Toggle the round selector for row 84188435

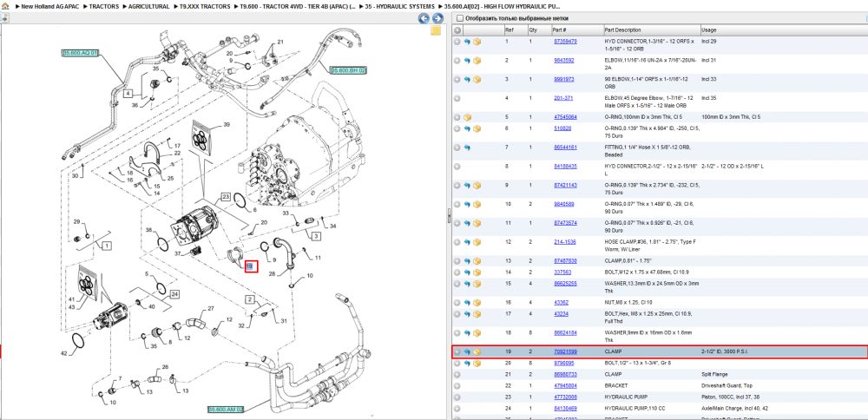pos(457,166)
